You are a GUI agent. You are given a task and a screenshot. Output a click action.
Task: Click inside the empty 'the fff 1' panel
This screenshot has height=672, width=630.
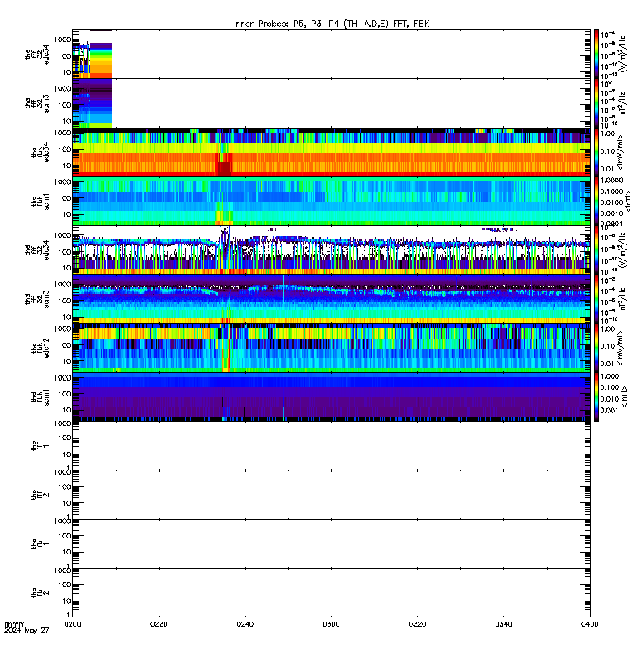coord(331,446)
